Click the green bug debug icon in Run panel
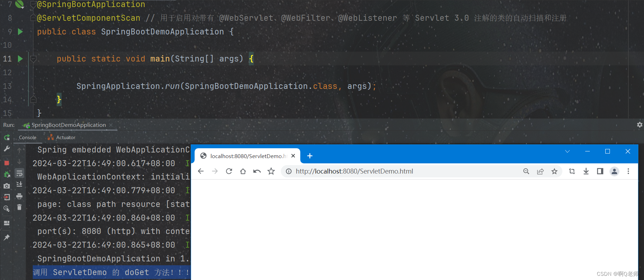 coord(7,174)
